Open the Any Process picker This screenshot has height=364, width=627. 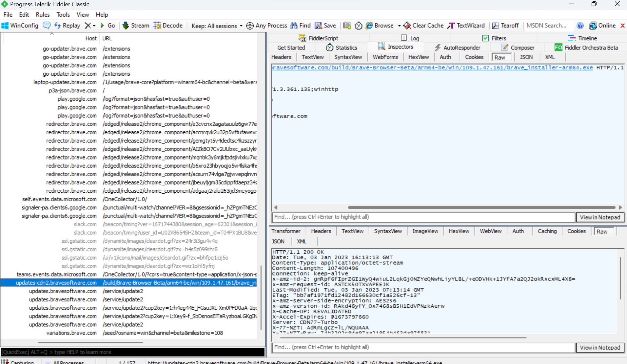point(267,26)
